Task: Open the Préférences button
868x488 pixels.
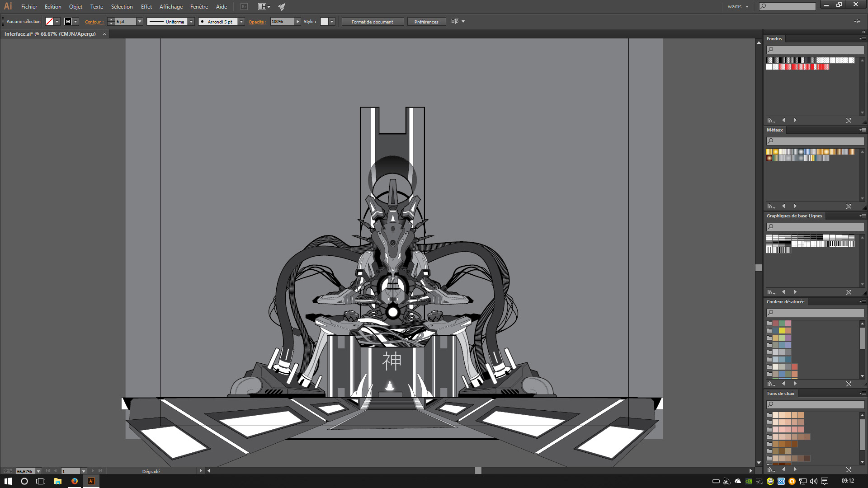Action: [x=426, y=22]
